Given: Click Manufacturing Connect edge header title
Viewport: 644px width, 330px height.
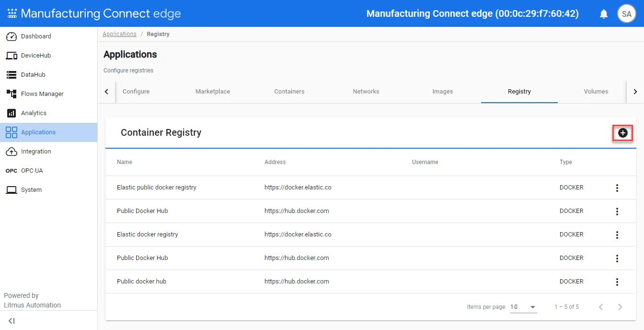Looking at the screenshot, I should (101, 13).
